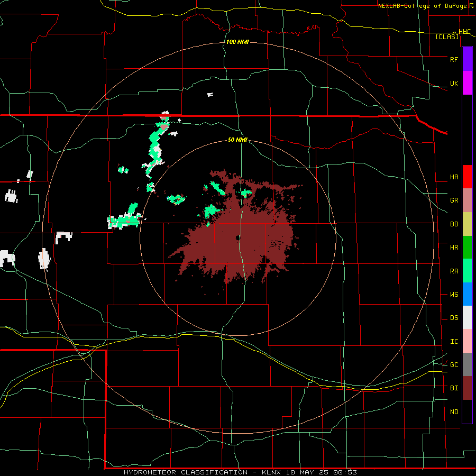The width and height of the screenshot is (476, 476).
Task: Click the ND legend label
Action: (x=454, y=412)
